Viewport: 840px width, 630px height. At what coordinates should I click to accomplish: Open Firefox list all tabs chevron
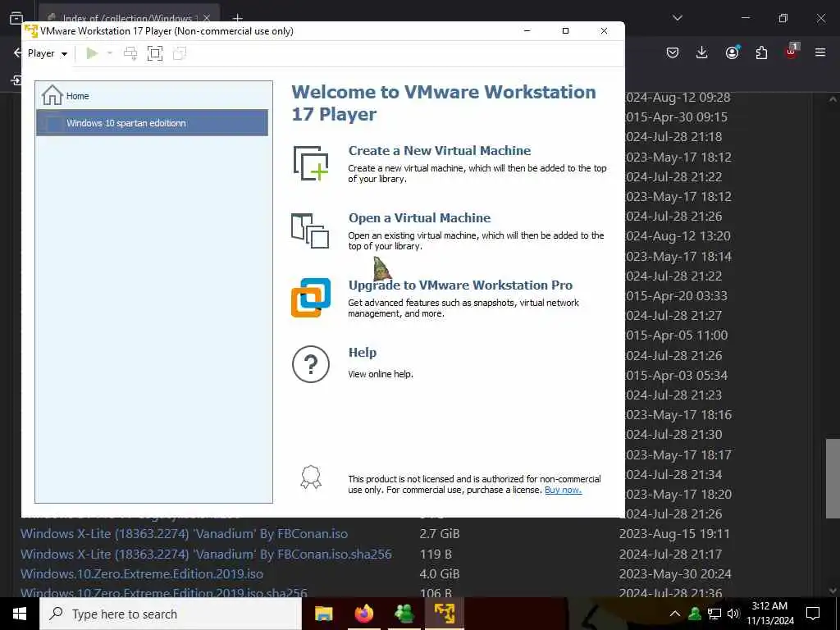pyautogui.click(x=678, y=18)
